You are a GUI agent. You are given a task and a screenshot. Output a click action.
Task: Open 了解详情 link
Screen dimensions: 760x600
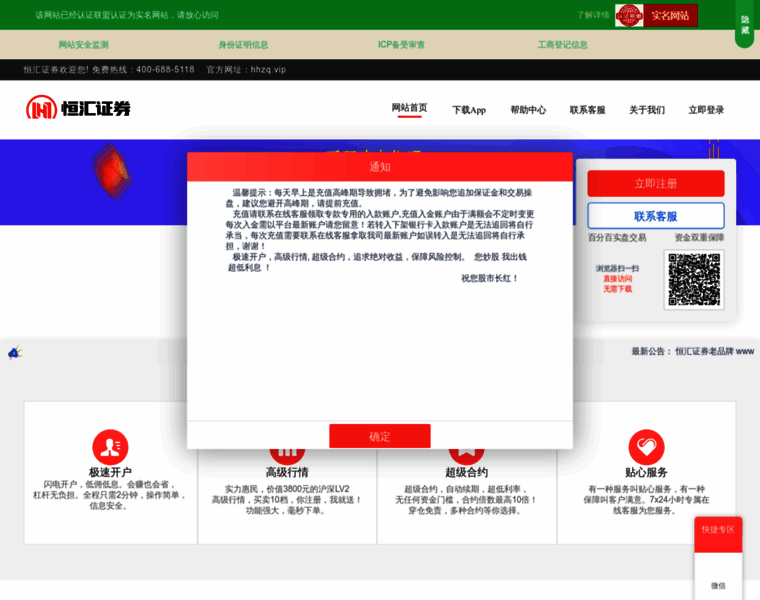coord(593,15)
